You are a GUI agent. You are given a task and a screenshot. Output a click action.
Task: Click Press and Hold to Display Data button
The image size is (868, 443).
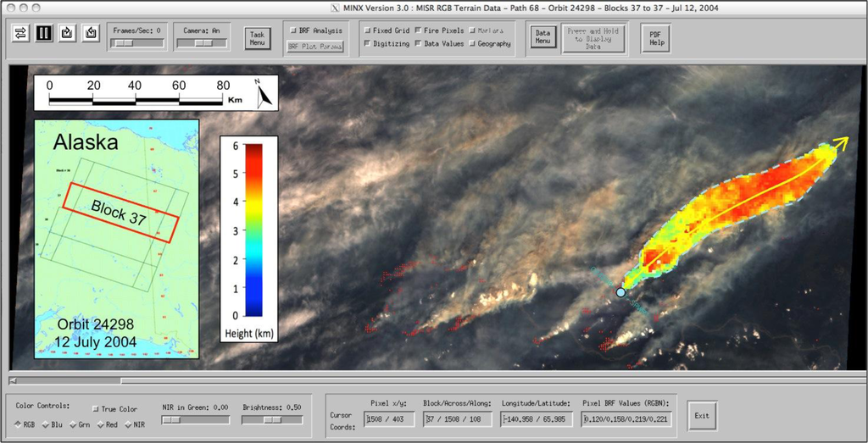[x=594, y=38]
